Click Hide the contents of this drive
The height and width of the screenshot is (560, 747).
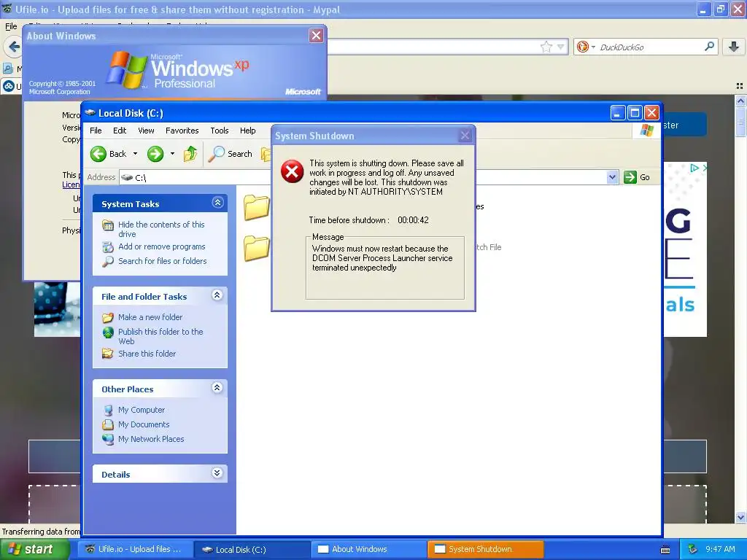pos(161,229)
